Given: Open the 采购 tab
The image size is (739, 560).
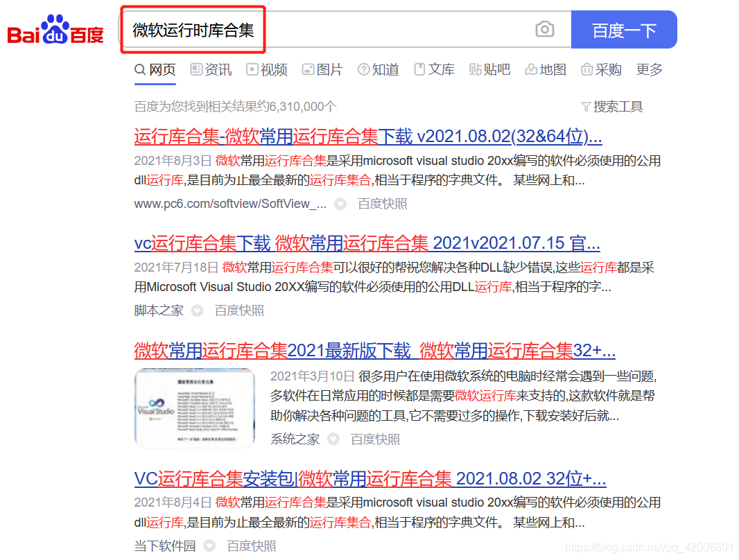Looking at the screenshot, I should pyautogui.click(x=601, y=70).
